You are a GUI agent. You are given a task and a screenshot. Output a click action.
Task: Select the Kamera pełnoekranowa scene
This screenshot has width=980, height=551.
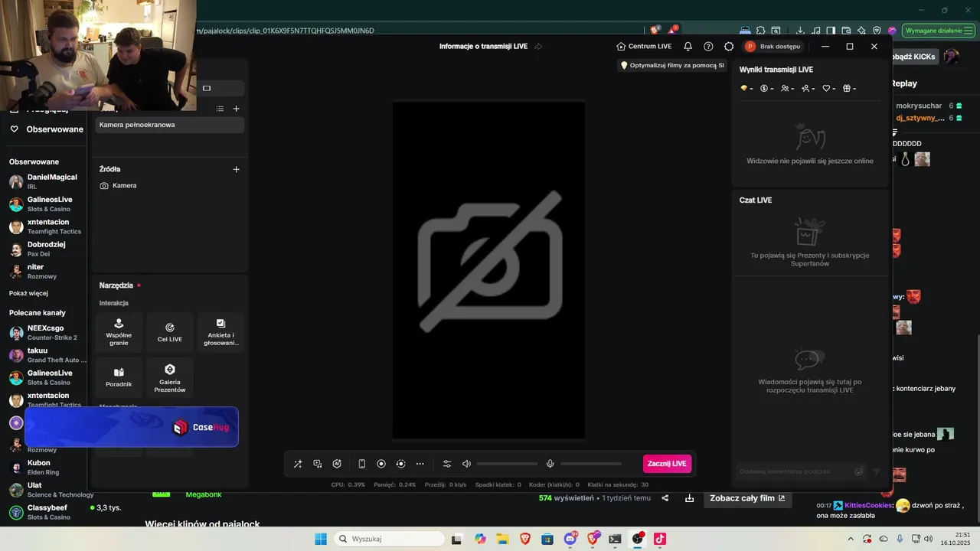point(170,125)
